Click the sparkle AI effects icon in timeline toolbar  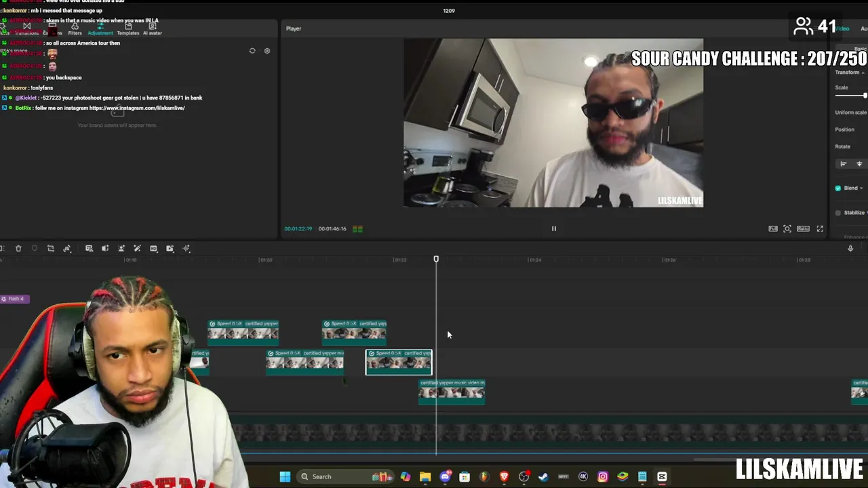point(186,249)
